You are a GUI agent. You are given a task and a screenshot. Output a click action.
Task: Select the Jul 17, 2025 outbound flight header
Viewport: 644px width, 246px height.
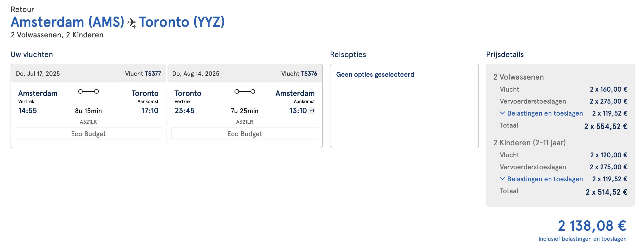click(38, 74)
